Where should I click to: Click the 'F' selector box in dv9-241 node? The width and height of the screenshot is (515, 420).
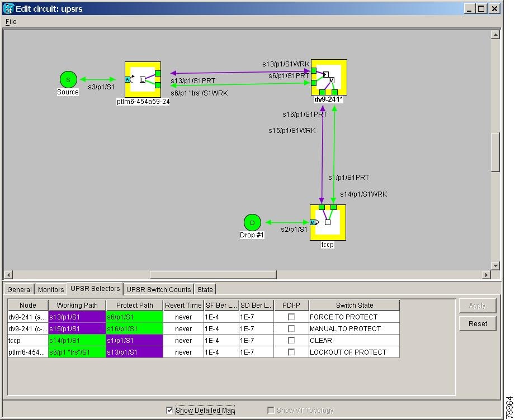click(x=326, y=74)
